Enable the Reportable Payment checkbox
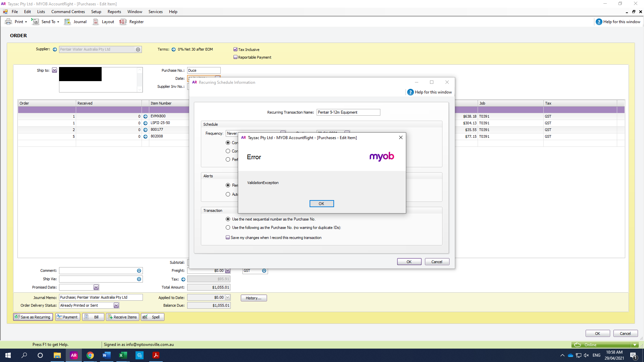This screenshot has height=362, width=644. coord(235,57)
